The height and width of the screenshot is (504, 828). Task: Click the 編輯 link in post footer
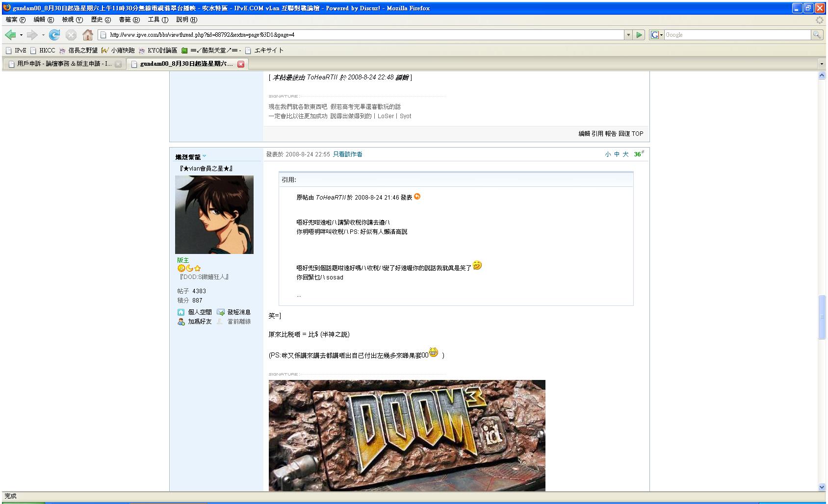(584, 134)
